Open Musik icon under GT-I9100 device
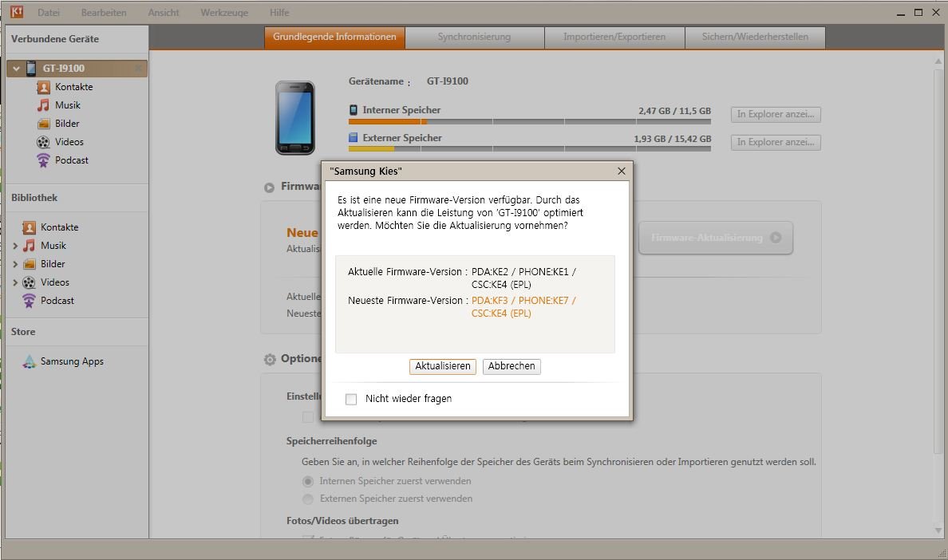This screenshot has width=948, height=560. coord(44,105)
